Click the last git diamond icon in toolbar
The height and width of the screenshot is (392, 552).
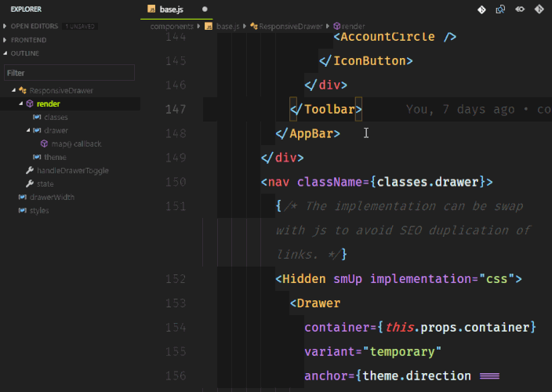539,9
